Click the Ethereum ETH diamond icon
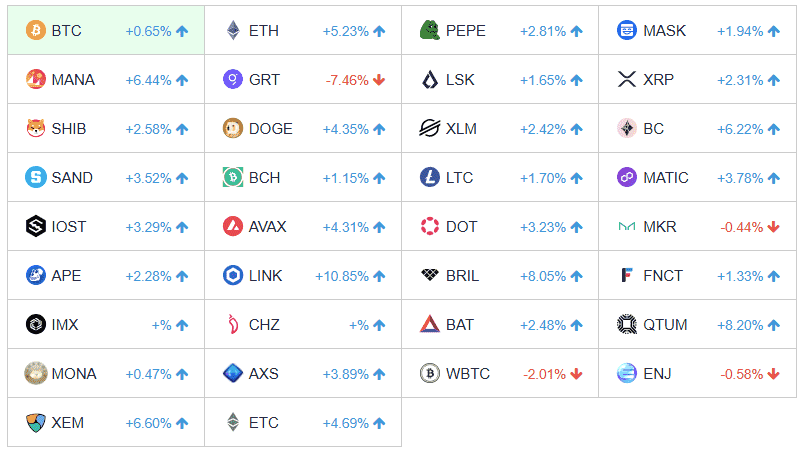Image resolution: width=805 pixels, height=456 pixels. tap(233, 30)
